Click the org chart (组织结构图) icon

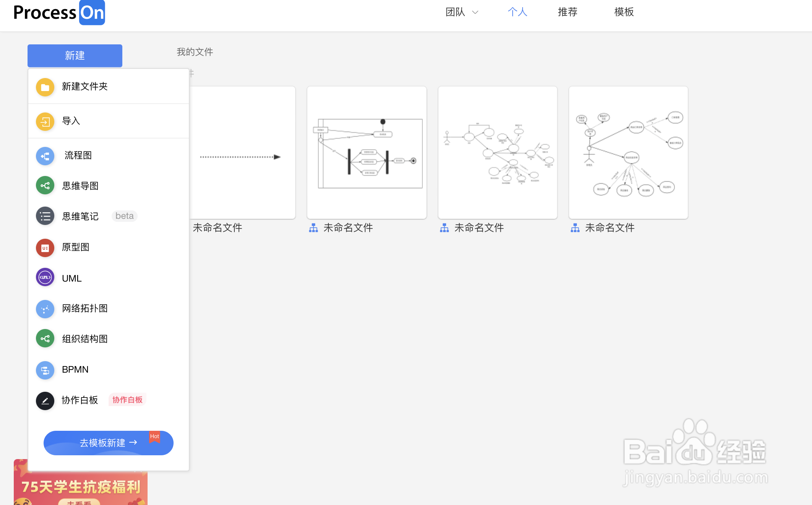click(x=45, y=339)
